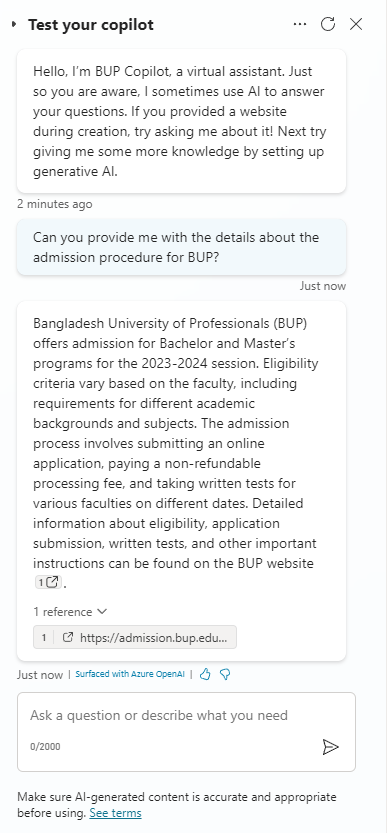Open the three-dots more options menu

(x=300, y=24)
